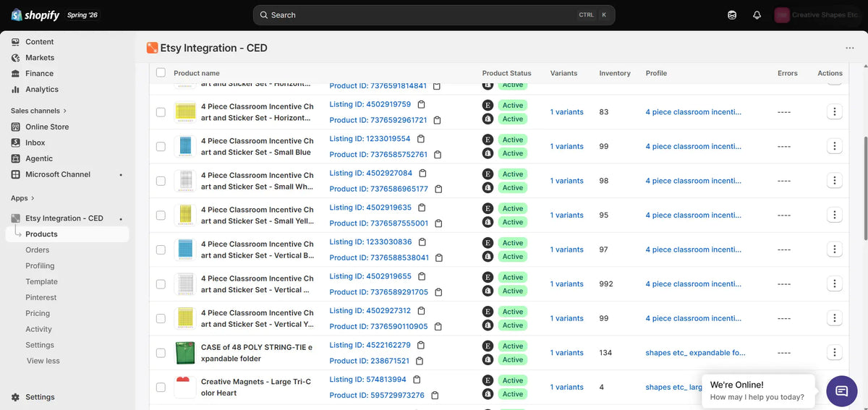Open Product ID 7376590110905 link
This screenshot has width=868, height=410.
tap(378, 326)
